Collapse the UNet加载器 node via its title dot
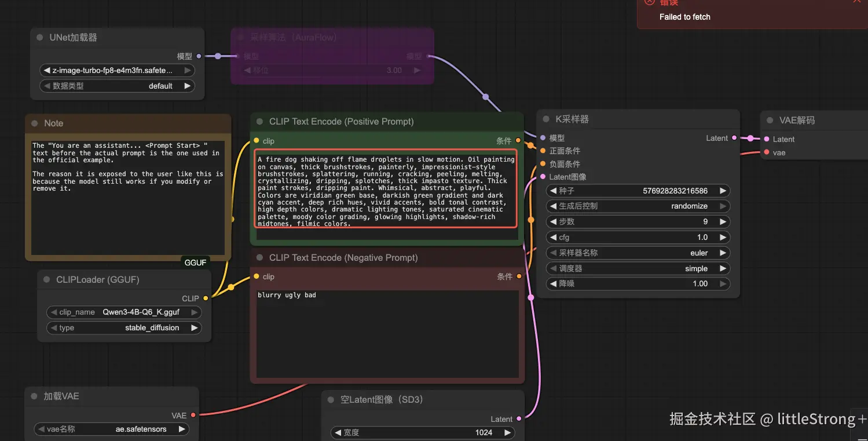868x441 pixels. tap(40, 38)
